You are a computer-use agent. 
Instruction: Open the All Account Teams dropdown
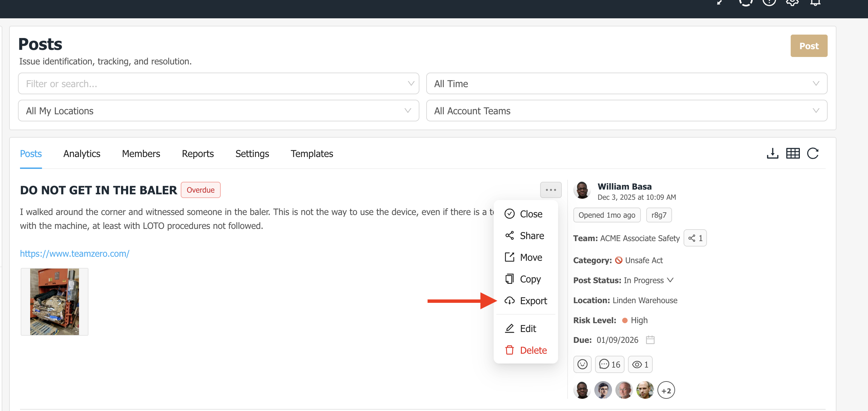(x=626, y=111)
